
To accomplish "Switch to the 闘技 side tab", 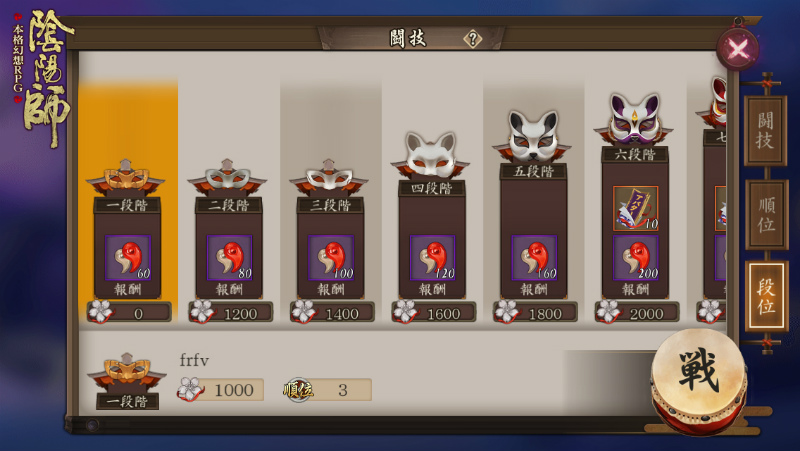I will 765,131.
